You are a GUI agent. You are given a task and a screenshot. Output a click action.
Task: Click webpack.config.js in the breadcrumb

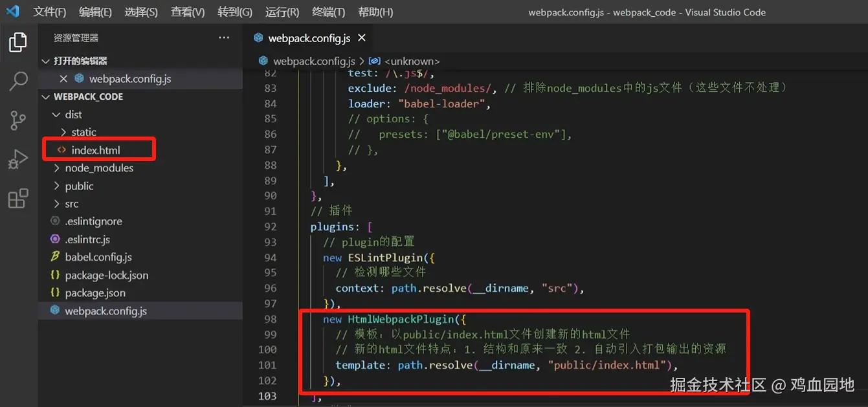[314, 61]
